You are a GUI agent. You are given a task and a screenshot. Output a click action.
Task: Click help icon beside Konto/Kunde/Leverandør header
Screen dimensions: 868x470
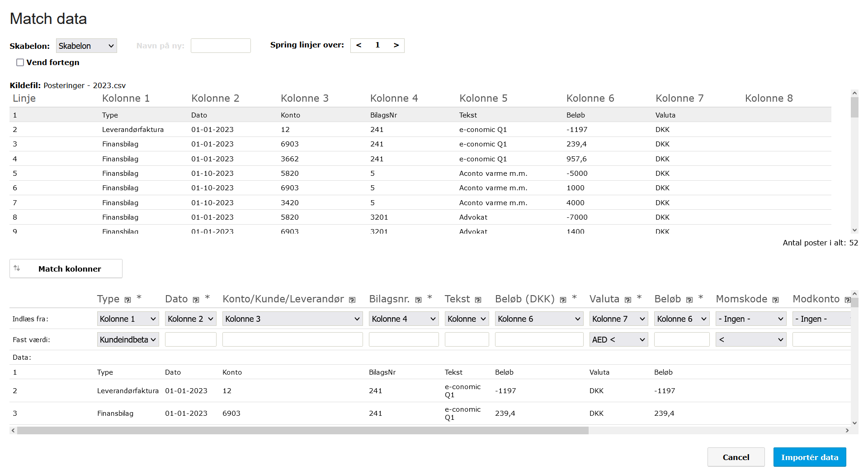pyautogui.click(x=352, y=300)
